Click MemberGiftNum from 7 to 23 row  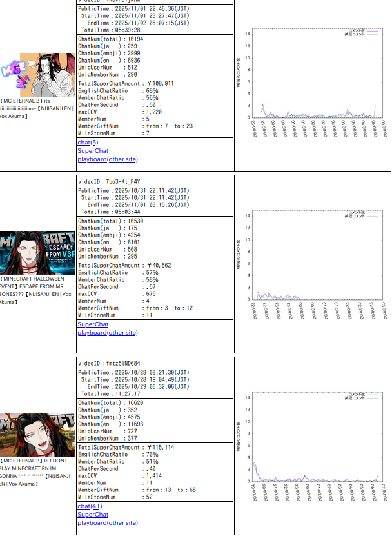(135, 126)
